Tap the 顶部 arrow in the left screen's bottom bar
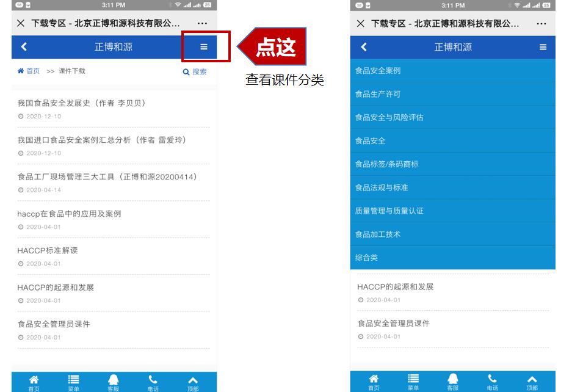The image size is (572, 392). [192, 382]
